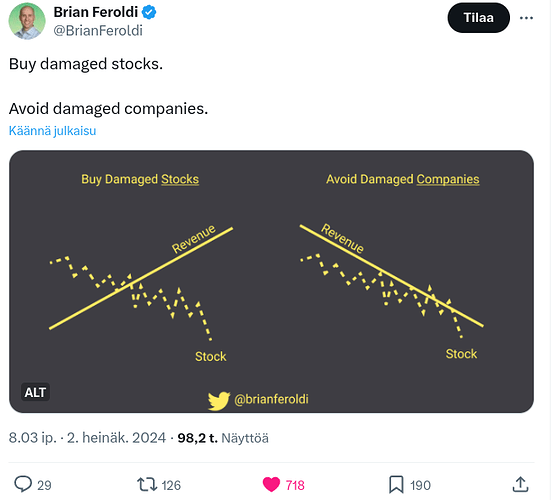Unlike the post via pink heart icon
This screenshot has width=554, height=500.
(271, 484)
